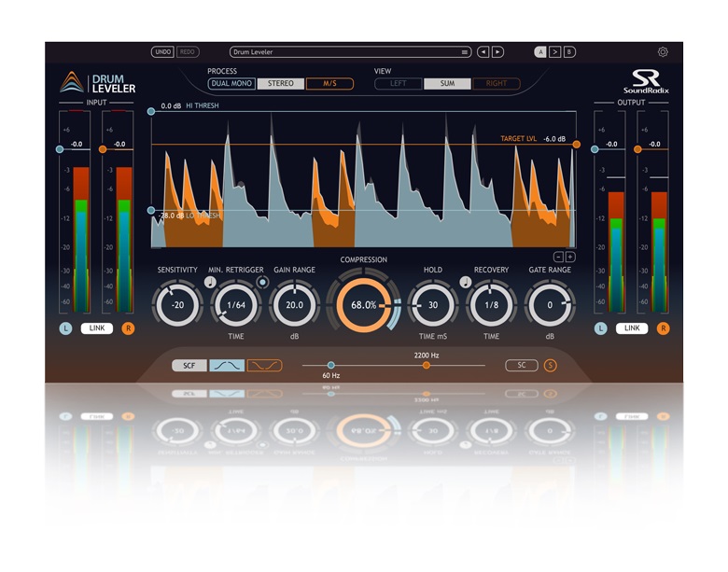Click the Hold knob

(x=433, y=305)
